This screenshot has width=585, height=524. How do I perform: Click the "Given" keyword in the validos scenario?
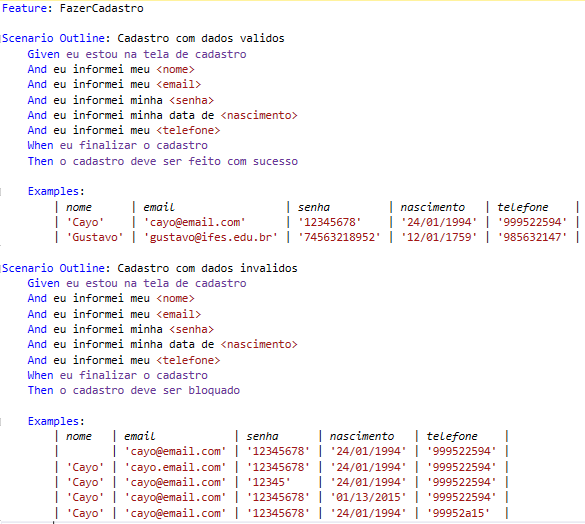43,54
